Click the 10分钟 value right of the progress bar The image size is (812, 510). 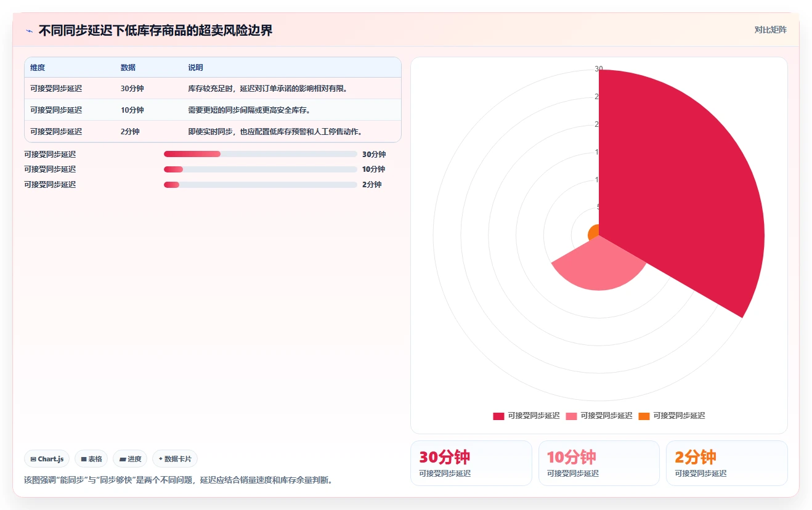374,169
